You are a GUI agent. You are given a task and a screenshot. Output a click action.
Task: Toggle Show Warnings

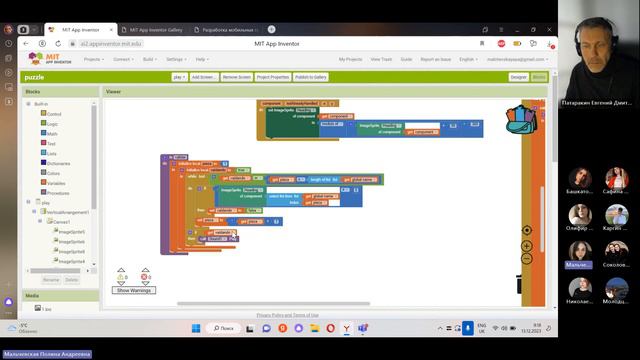(134, 290)
